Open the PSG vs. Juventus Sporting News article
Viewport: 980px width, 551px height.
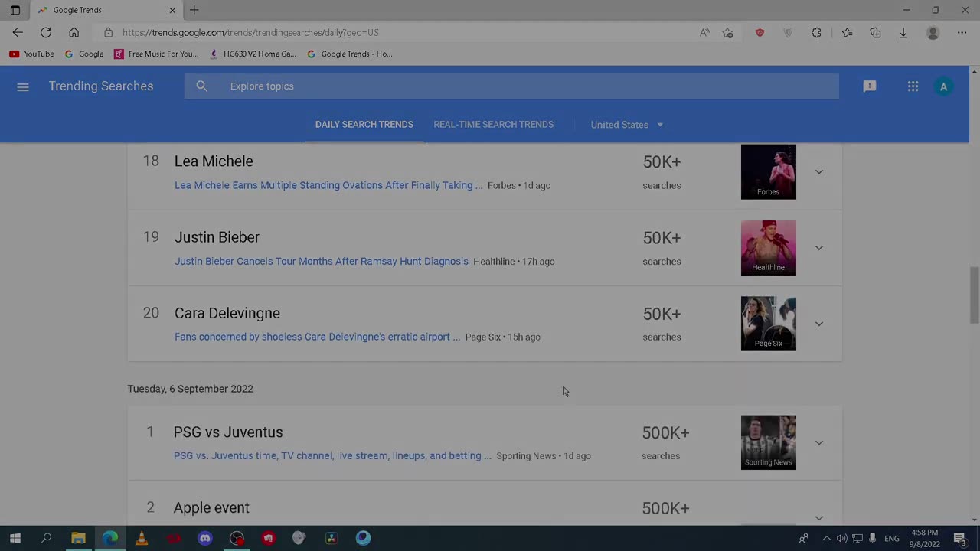pos(332,455)
